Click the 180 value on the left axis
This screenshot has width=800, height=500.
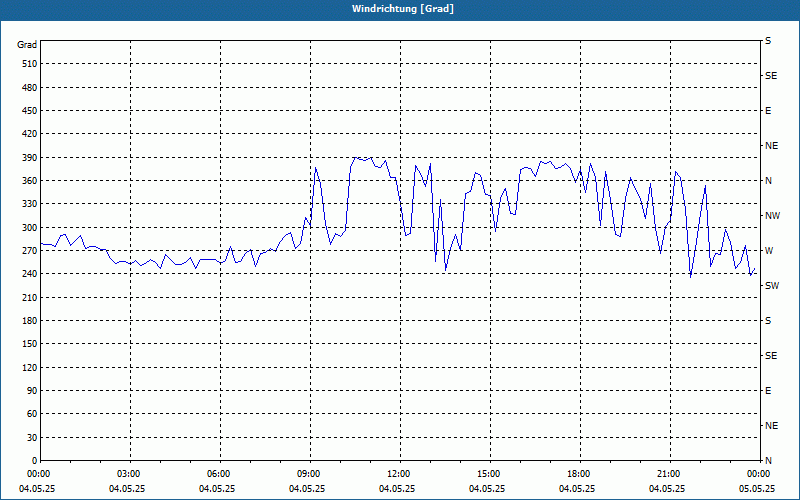point(30,320)
